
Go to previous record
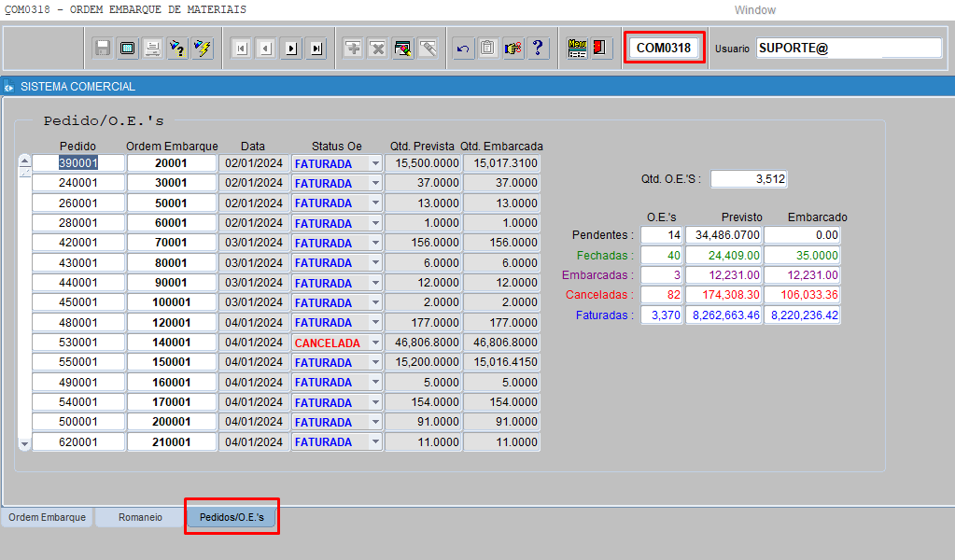click(x=266, y=49)
